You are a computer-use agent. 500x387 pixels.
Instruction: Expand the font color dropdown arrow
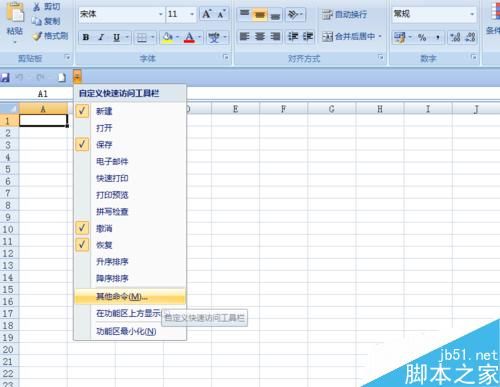(199, 37)
